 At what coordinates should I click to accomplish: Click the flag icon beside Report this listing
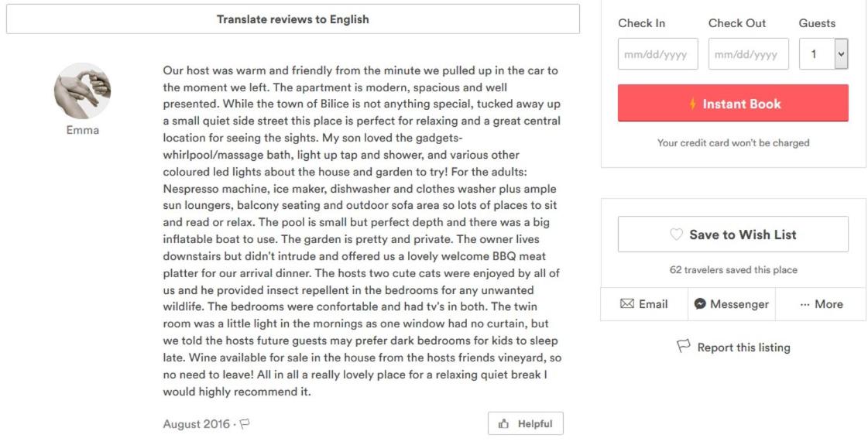(684, 347)
